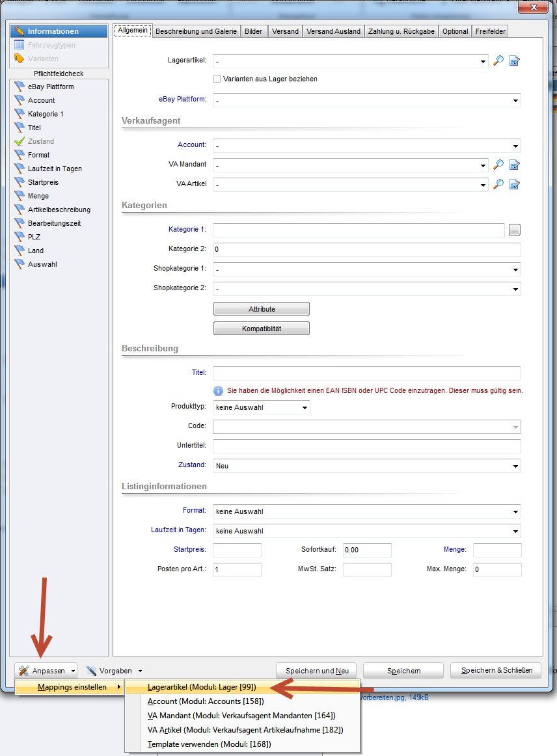Click the flag icon for Kategorie 1
The image size is (557, 756).
pos(20,114)
